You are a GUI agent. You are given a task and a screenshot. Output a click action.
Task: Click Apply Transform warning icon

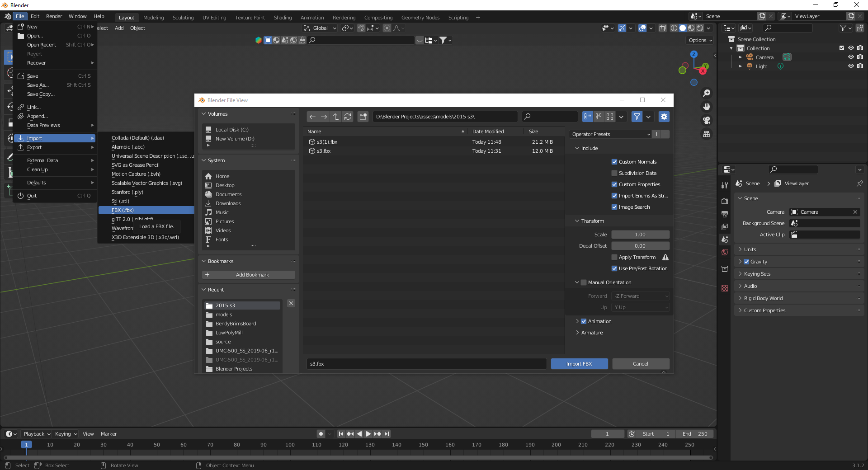pos(665,257)
